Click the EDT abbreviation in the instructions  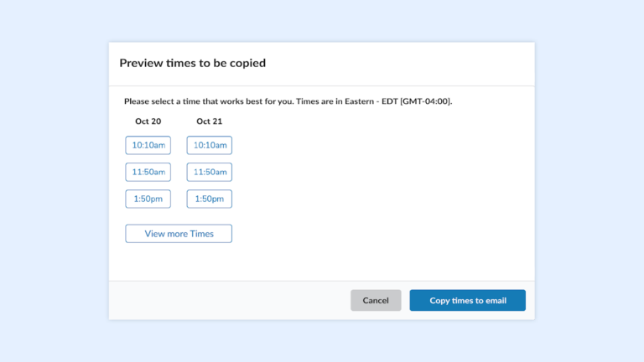click(390, 101)
